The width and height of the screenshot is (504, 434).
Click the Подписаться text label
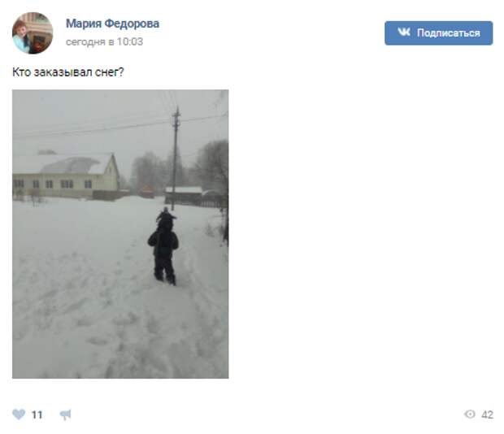449,33
